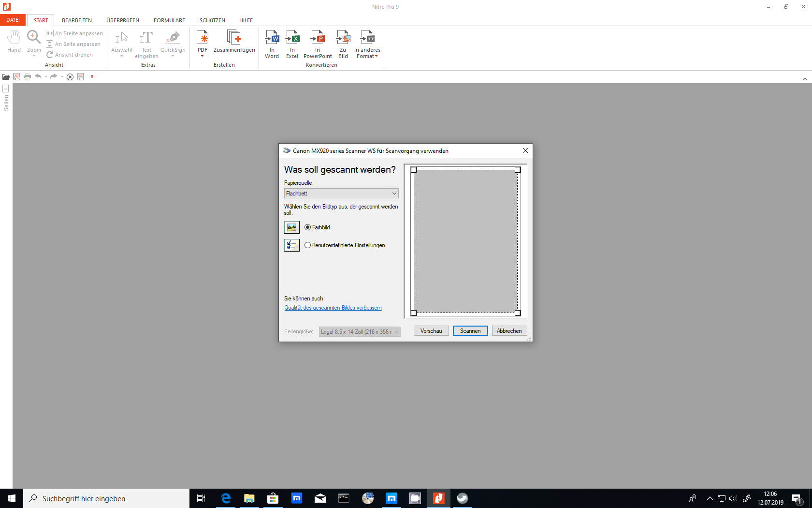
Task: Open Task View in taskbar
Action: click(201, 498)
